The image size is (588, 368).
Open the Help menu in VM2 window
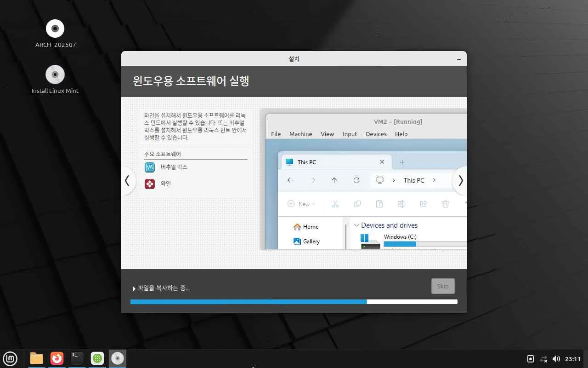pyautogui.click(x=401, y=134)
